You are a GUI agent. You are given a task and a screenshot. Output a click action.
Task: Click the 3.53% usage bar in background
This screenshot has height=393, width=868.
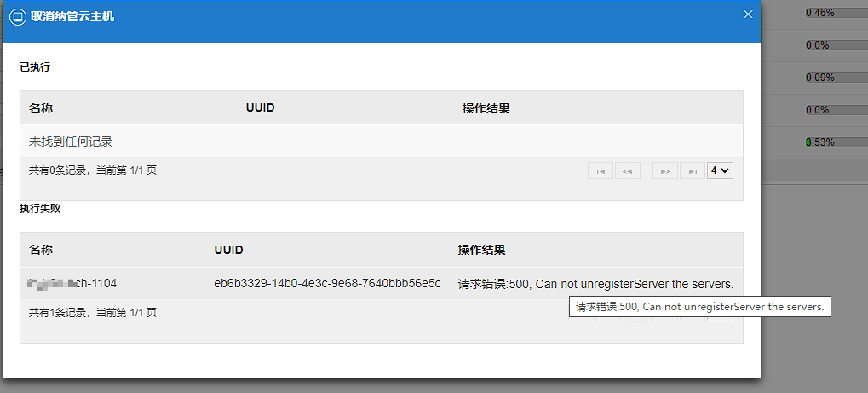point(836,142)
